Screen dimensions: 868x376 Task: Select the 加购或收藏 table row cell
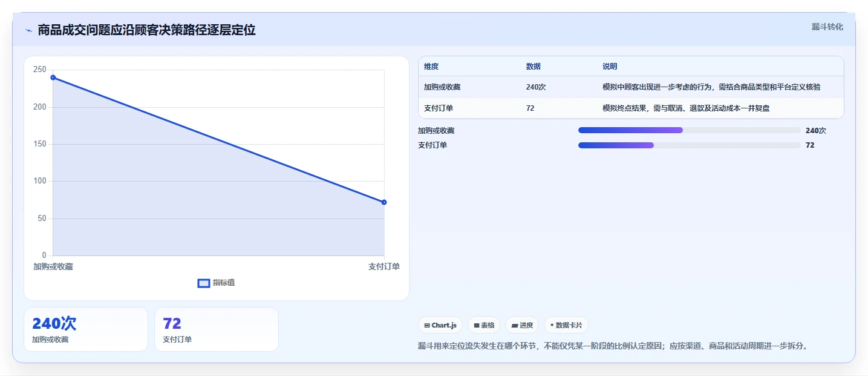pos(442,87)
